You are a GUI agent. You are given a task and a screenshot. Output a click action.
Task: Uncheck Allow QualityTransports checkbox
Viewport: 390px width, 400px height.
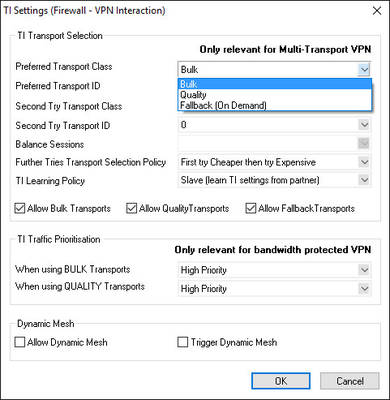pyautogui.click(x=131, y=208)
